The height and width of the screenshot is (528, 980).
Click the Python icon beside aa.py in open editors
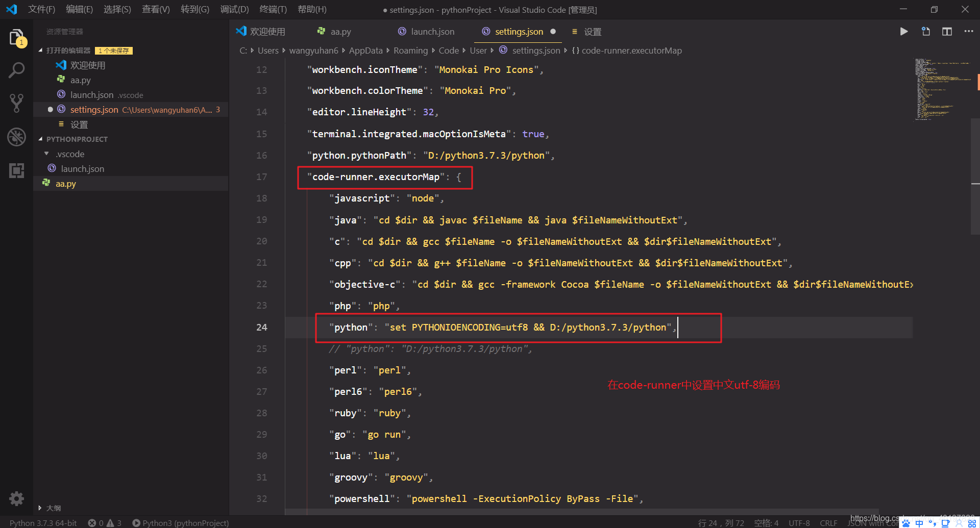pos(61,80)
